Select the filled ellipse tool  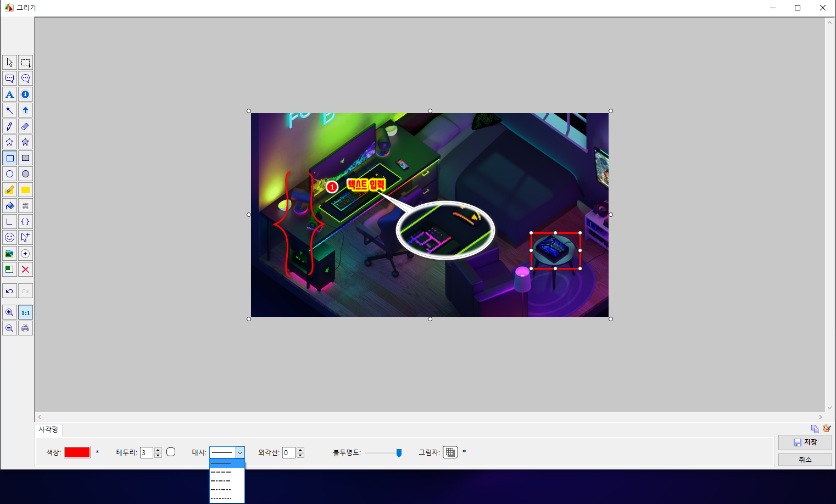point(25,174)
